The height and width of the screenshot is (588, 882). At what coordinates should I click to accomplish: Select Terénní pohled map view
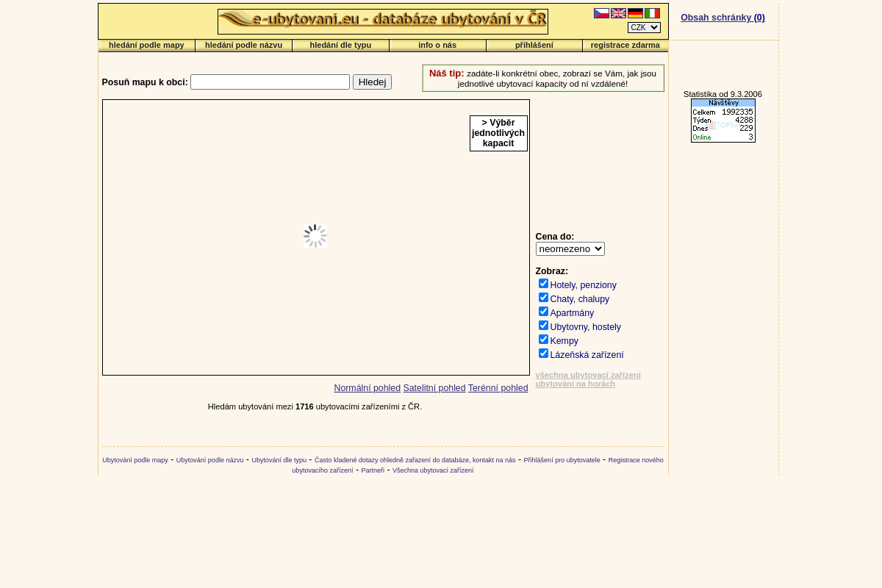498,388
